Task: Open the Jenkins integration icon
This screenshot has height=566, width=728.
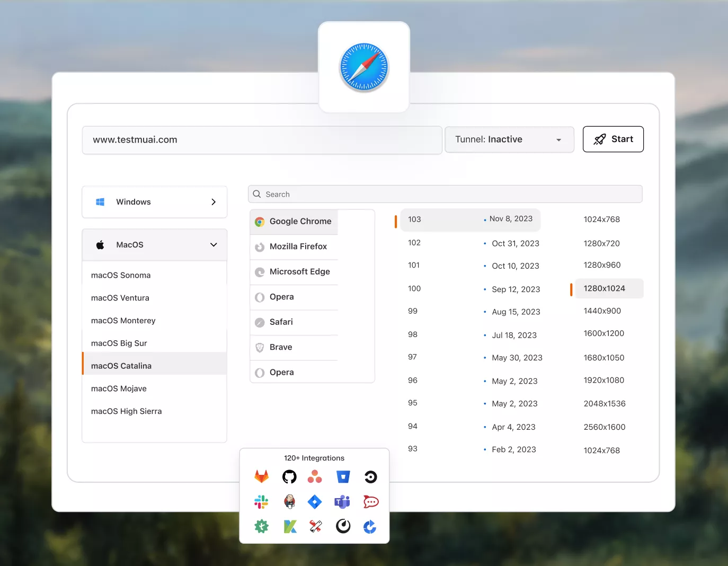Action: [x=289, y=501]
